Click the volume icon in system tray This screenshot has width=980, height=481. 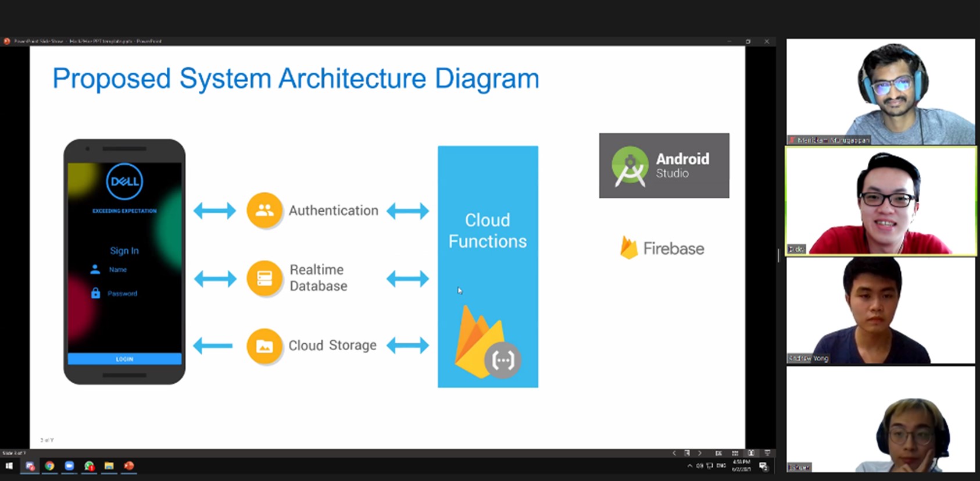pyautogui.click(x=700, y=466)
